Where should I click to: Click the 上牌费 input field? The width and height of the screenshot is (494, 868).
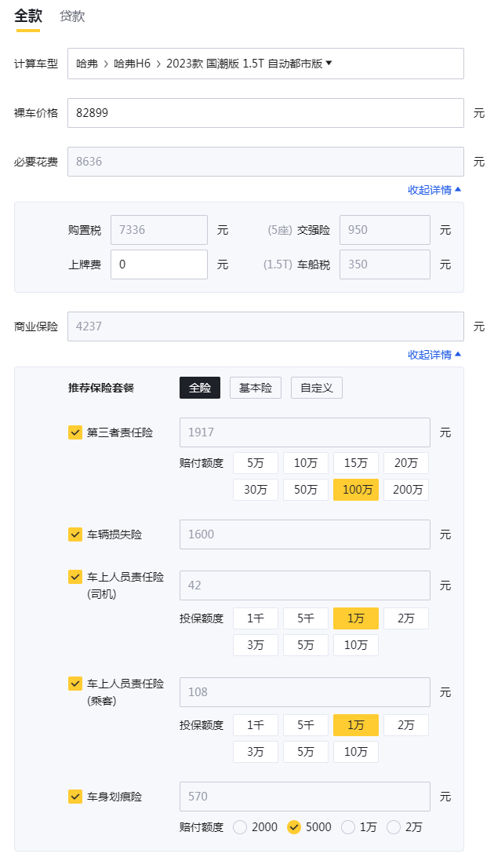[x=158, y=264]
